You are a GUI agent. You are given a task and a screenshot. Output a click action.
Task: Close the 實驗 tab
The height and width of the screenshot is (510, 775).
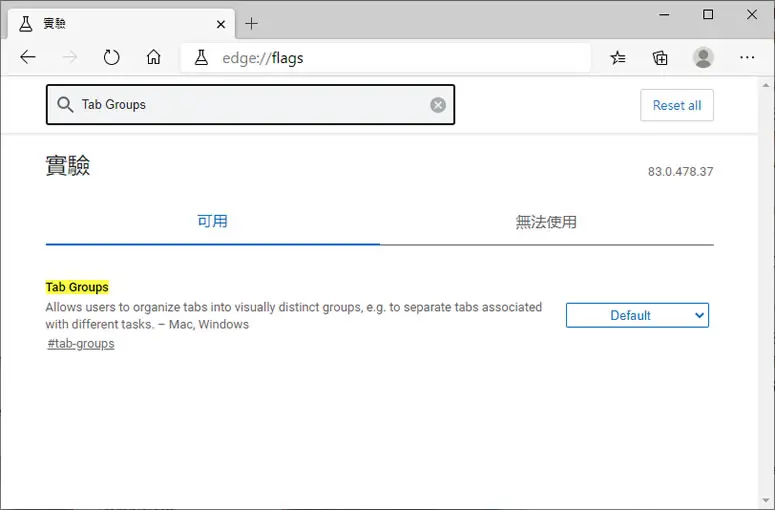tap(221, 24)
